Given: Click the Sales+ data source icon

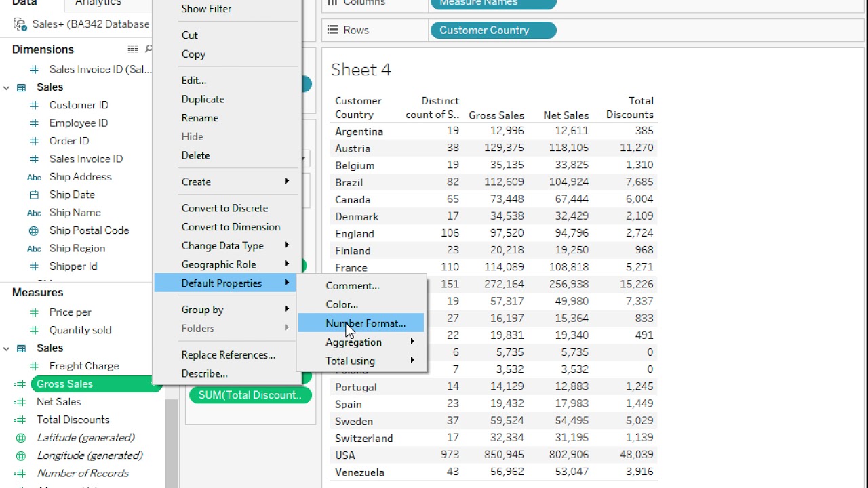Looking at the screenshot, I should pyautogui.click(x=20, y=24).
